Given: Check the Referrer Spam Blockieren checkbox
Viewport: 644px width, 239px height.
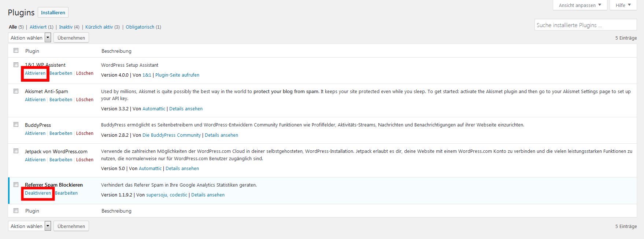Looking at the screenshot, I should (16, 185).
